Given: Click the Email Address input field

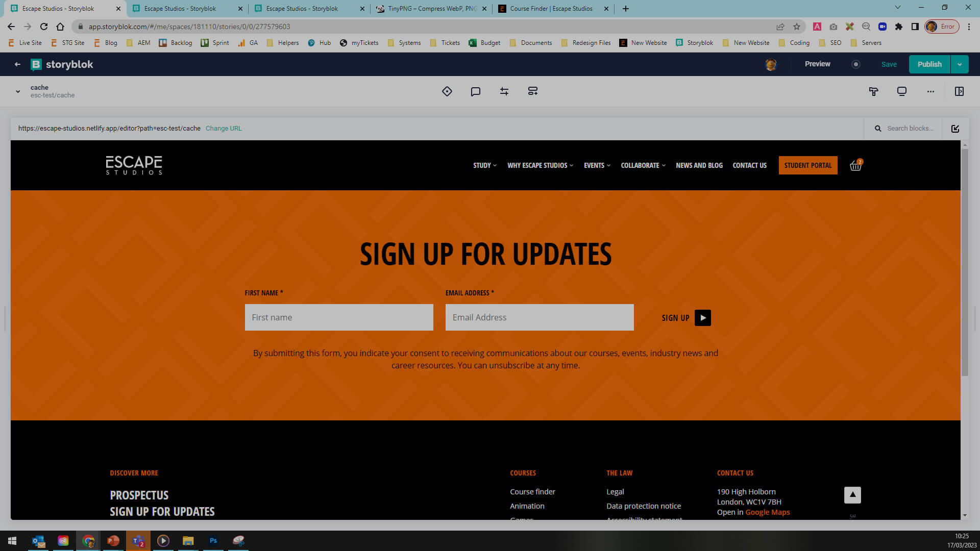Looking at the screenshot, I should pyautogui.click(x=540, y=317).
